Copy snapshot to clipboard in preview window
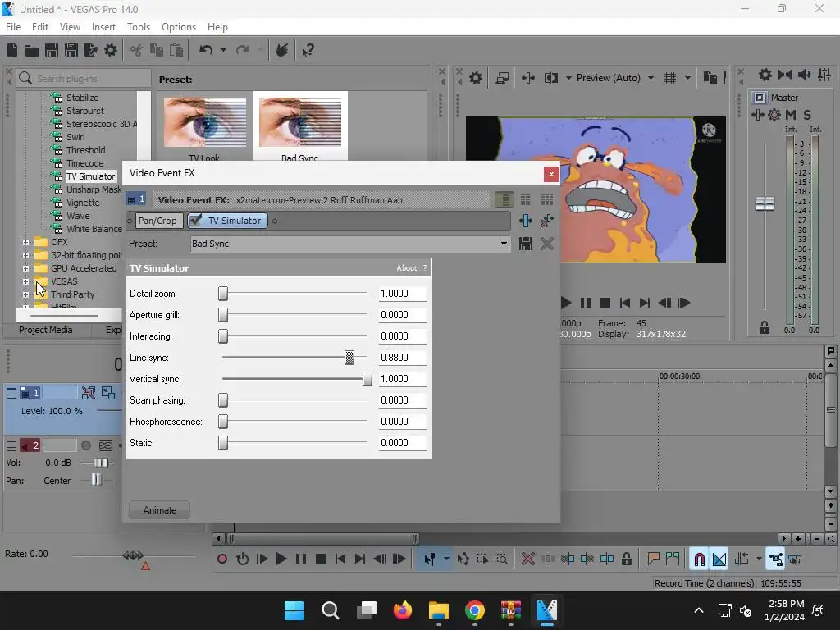Image resolution: width=840 pixels, height=630 pixels. click(x=710, y=78)
